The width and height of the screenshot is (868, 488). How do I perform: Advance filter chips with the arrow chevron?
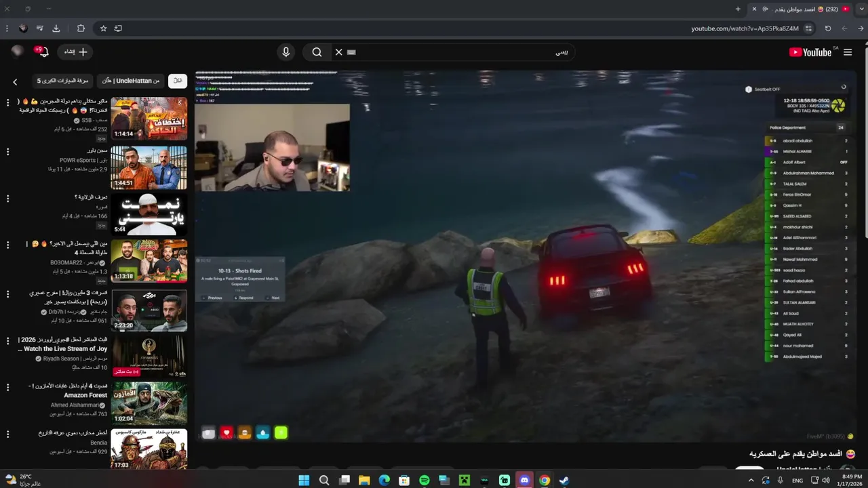coord(16,82)
